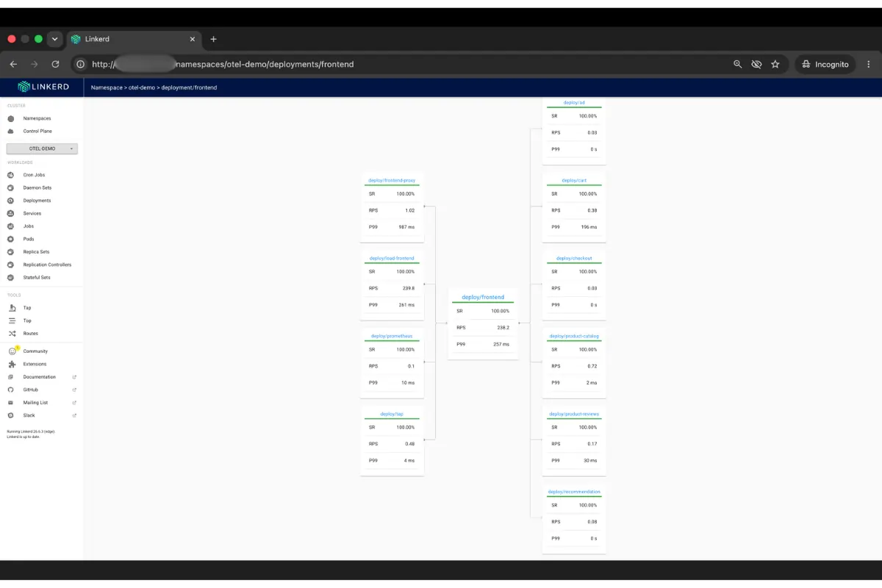Open the deploy/checkout node link

click(574, 258)
